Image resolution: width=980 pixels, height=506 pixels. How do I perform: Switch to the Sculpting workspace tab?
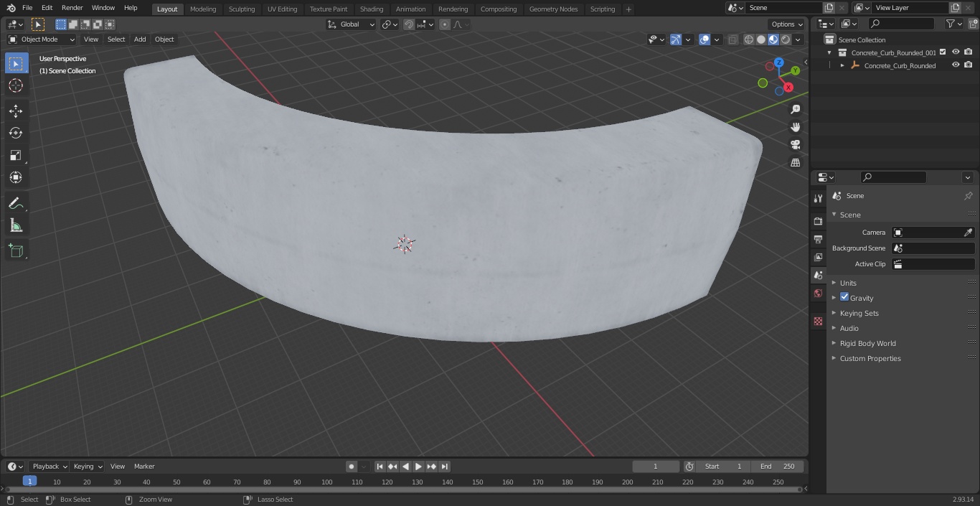[242, 9]
